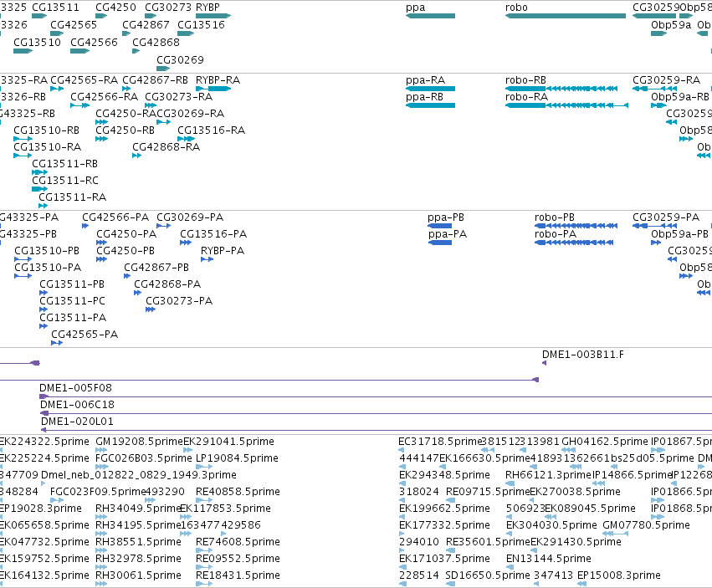
Task: Open protein label CG42867-PB
Action: (x=156, y=268)
